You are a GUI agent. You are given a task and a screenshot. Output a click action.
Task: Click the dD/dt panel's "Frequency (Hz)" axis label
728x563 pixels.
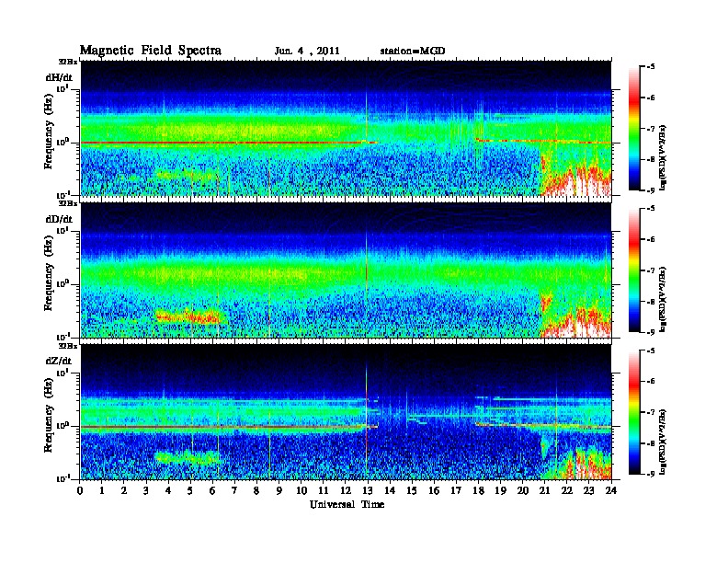[49, 274]
